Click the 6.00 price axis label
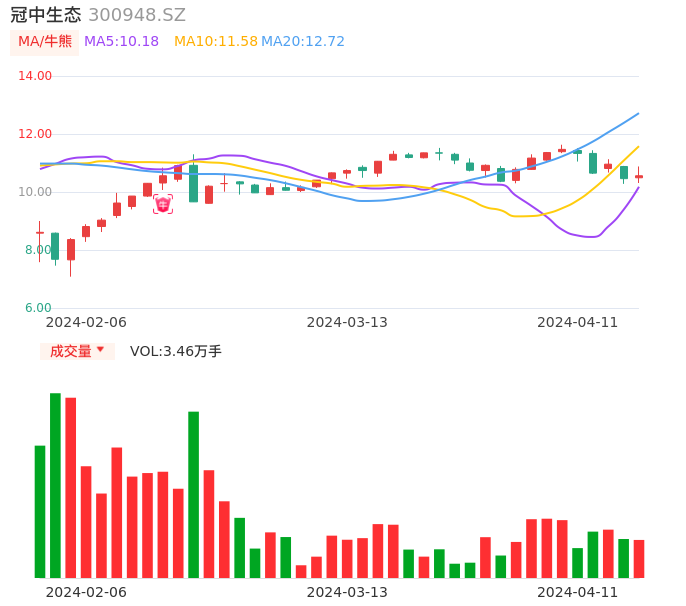 coord(38,308)
